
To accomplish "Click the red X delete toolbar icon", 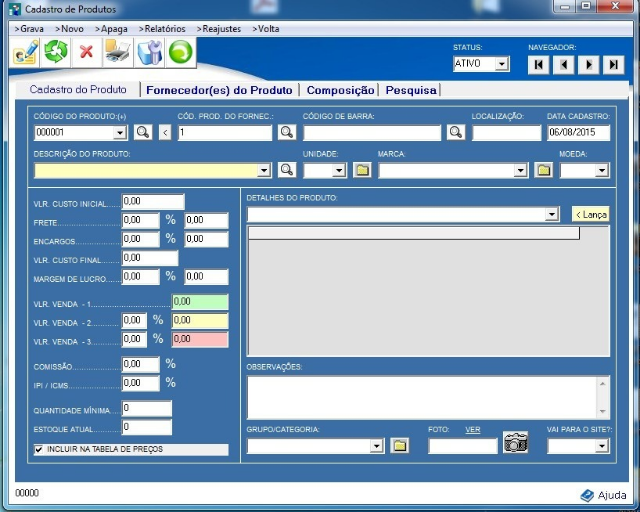I will (x=86, y=52).
